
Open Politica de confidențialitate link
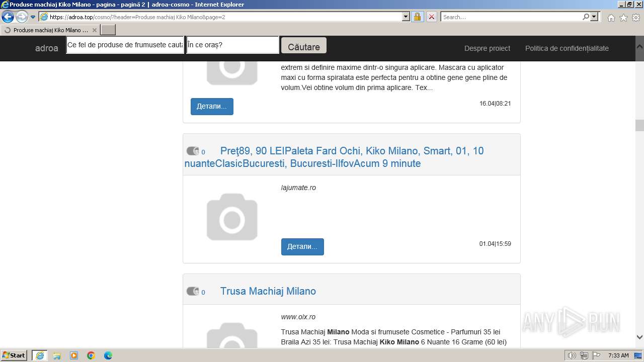pos(567,48)
